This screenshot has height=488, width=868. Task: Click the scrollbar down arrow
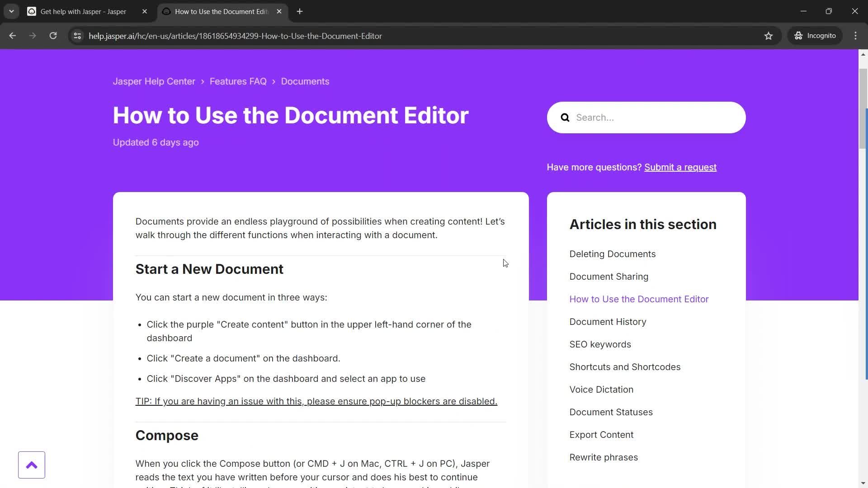(863, 483)
